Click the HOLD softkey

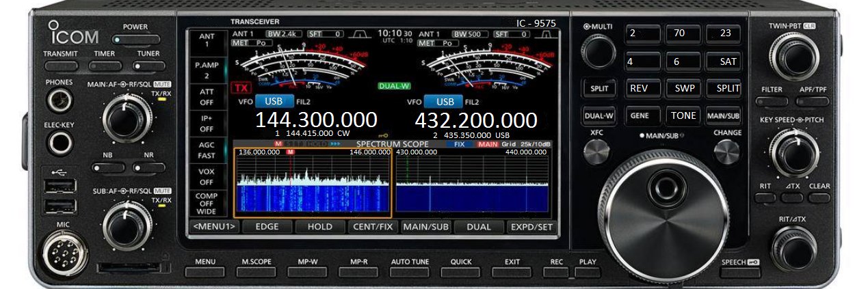(319, 227)
